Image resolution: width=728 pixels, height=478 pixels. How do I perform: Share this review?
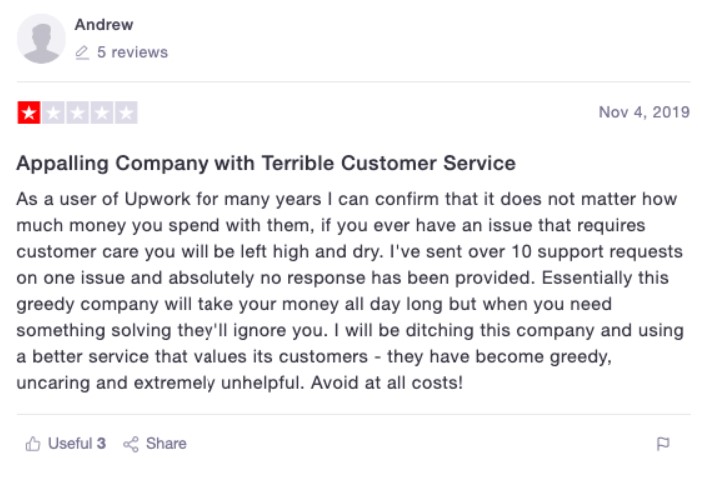tap(155, 444)
